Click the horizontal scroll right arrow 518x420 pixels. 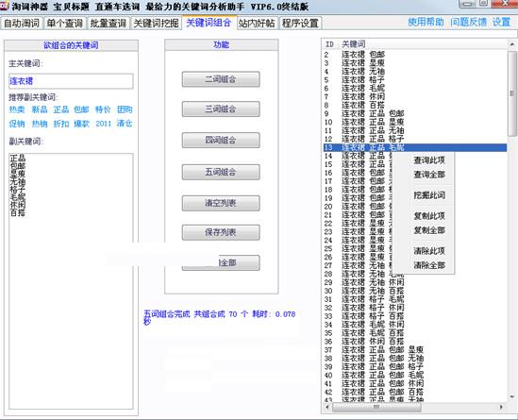coord(502,408)
